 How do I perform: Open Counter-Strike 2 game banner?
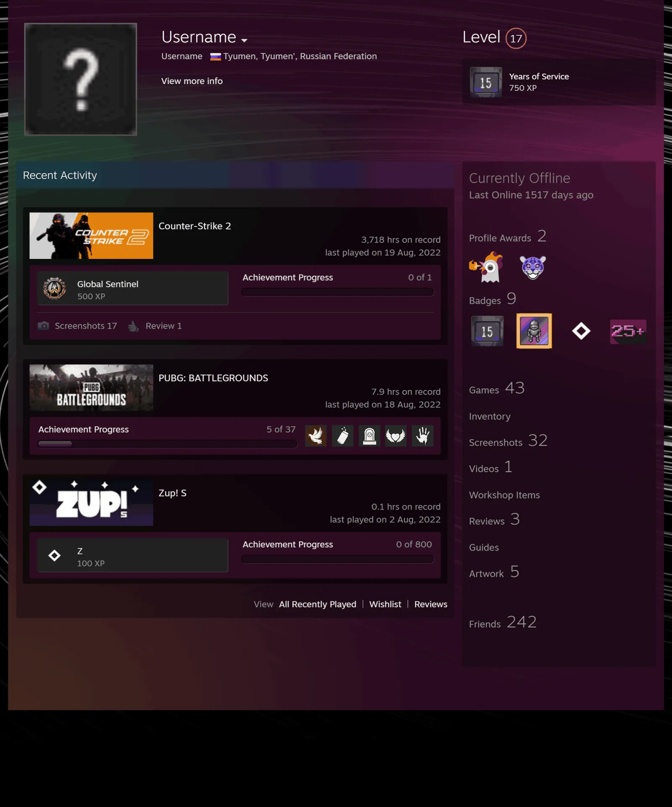coord(91,236)
